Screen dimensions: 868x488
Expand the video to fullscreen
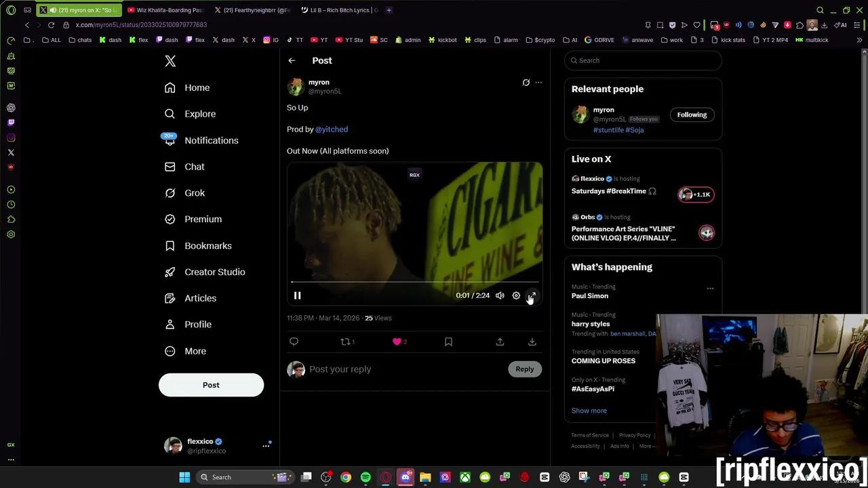(x=532, y=296)
